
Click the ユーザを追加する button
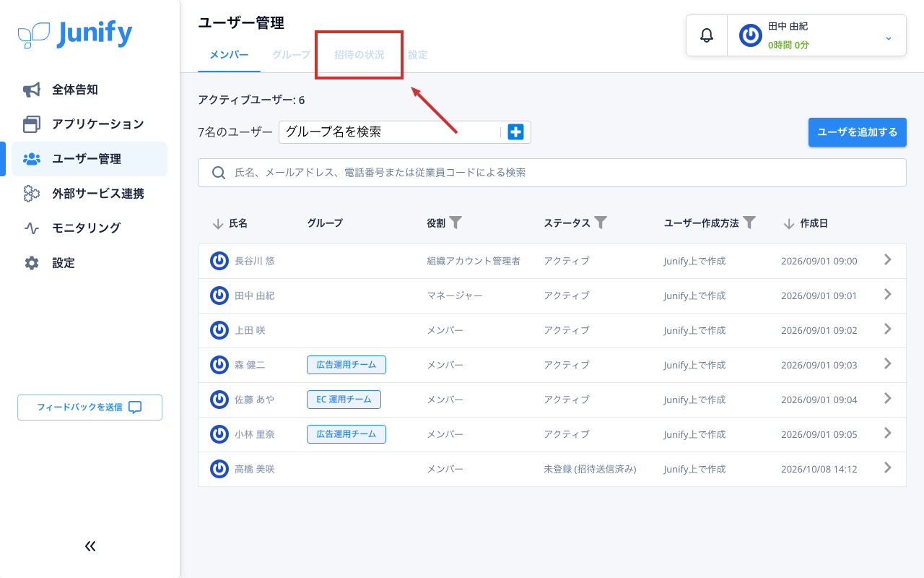(x=858, y=132)
